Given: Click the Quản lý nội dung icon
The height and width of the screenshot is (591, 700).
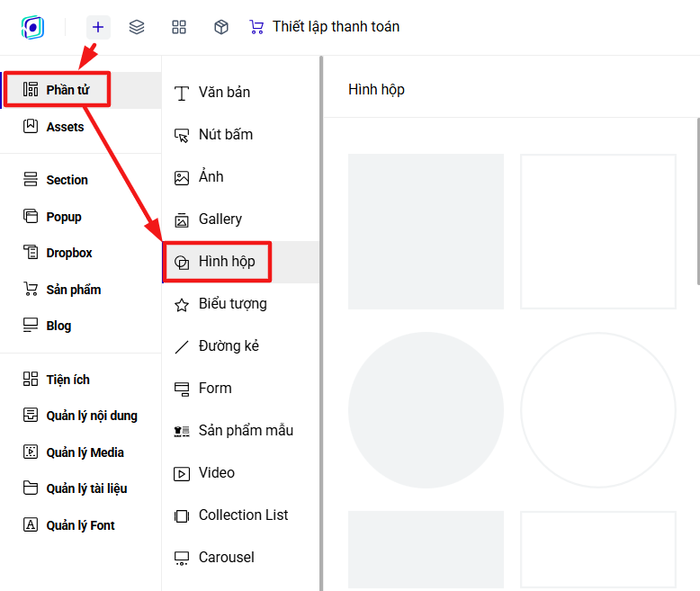Looking at the screenshot, I should [x=31, y=415].
